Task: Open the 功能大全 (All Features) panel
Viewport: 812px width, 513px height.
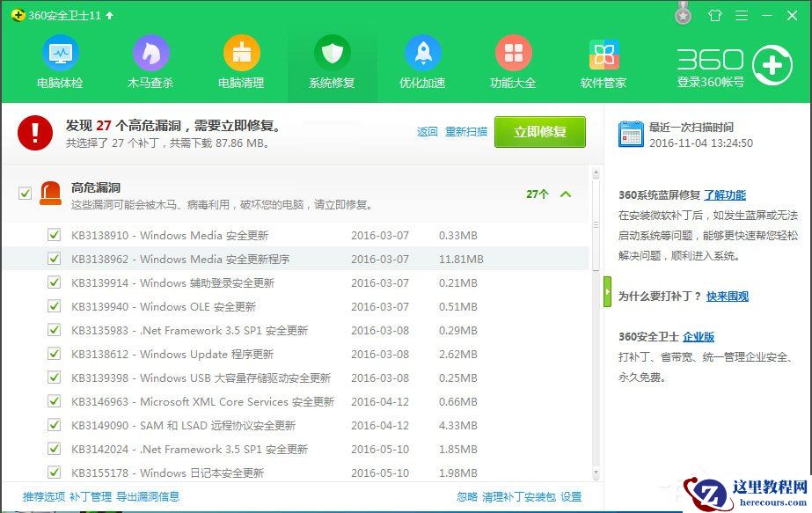Action: pyautogui.click(x=513, y=60)
